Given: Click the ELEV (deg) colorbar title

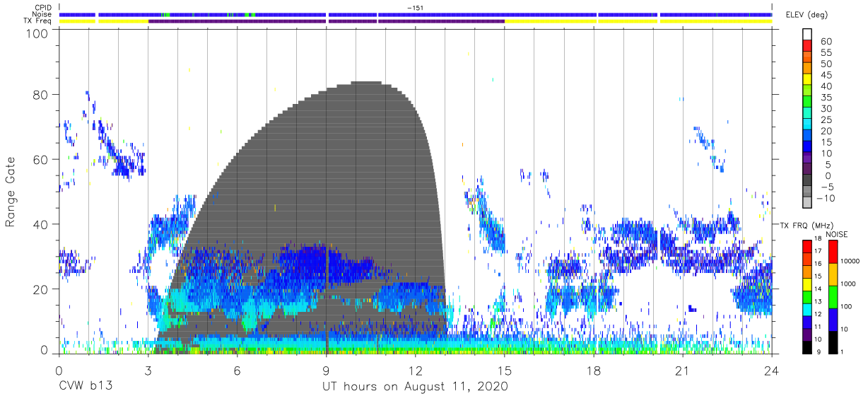Looking at the screenshot, I should (x=807, y=15).
